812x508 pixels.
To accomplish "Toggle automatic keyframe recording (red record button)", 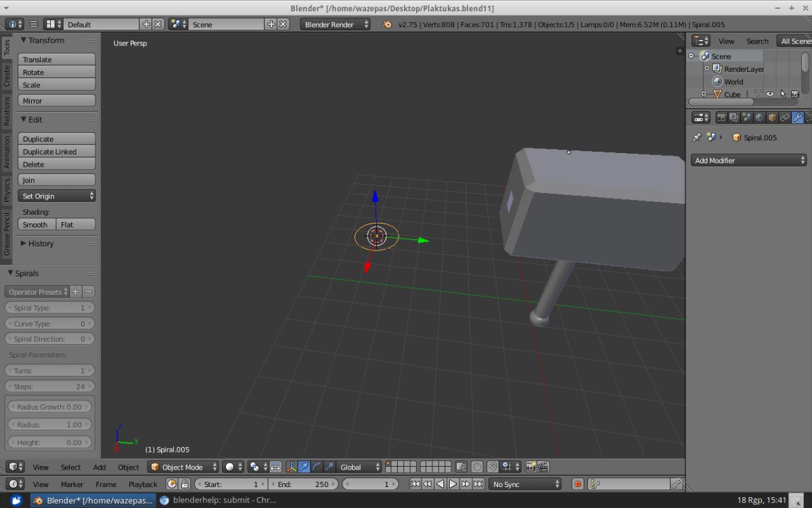I will tap(578, 484).
